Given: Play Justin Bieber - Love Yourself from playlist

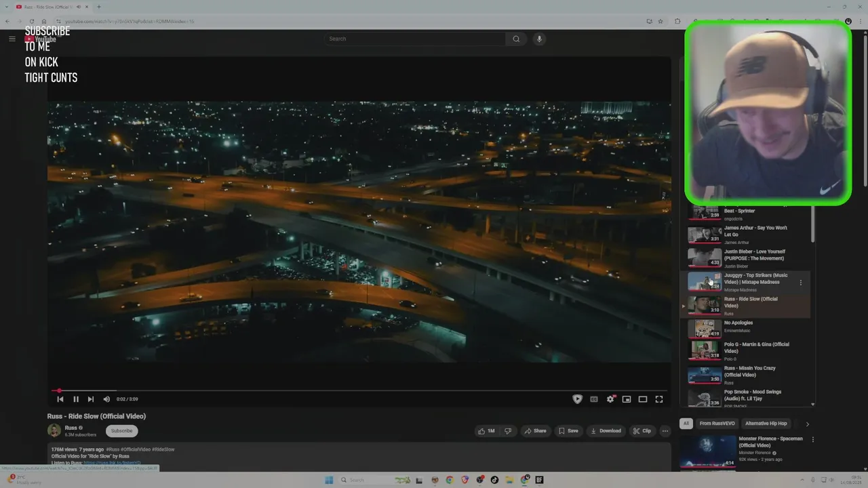Looking at the screenshot, I should pos(747,258).
